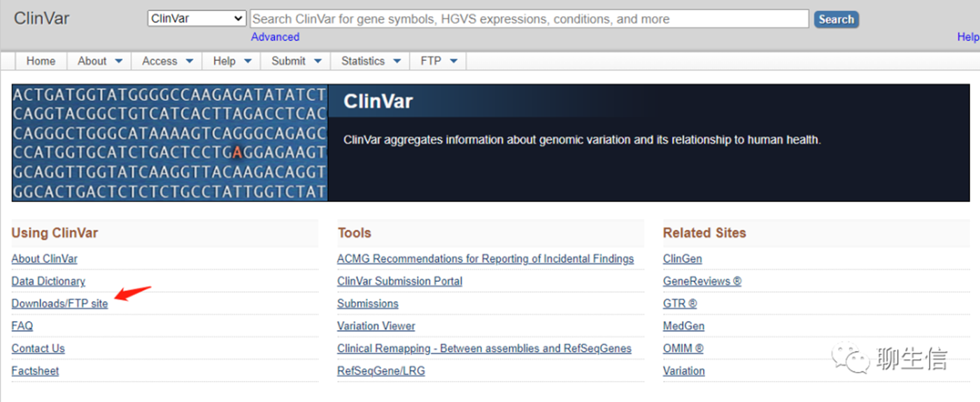Click the ClinVar search input field
The width and height of the screenshot is (980, 402).
[x=530, y=19]
